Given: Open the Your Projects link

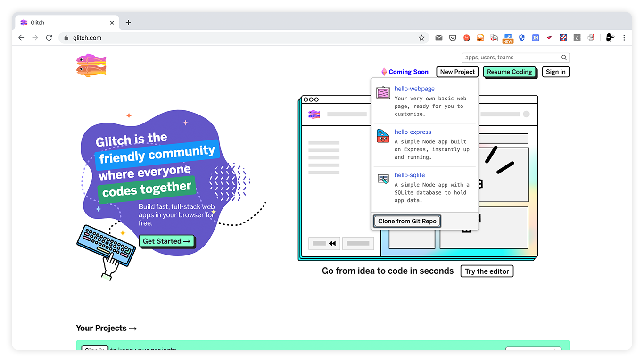Looking at the screenshot, I should [106, 328].
